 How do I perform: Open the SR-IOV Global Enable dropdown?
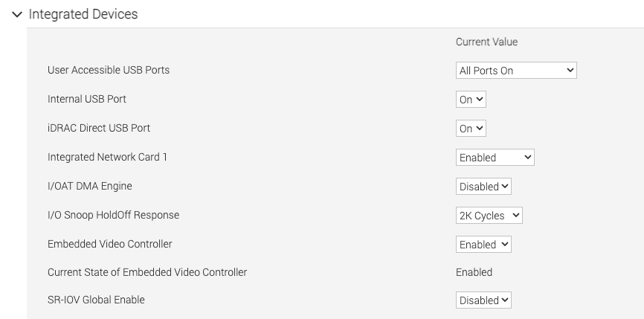[x=483, y=300]
